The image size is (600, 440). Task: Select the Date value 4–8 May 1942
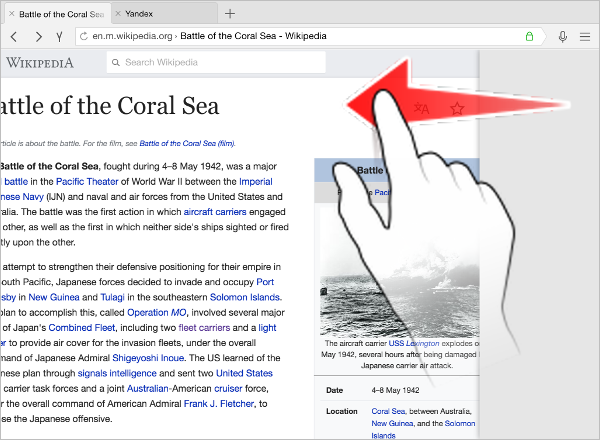[395, 391]
